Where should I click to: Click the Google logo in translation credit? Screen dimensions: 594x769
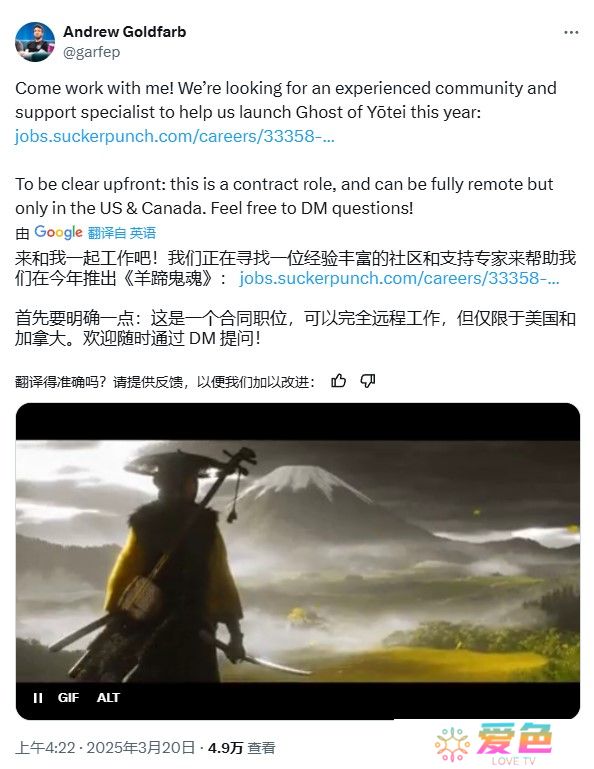pos(58,232)
